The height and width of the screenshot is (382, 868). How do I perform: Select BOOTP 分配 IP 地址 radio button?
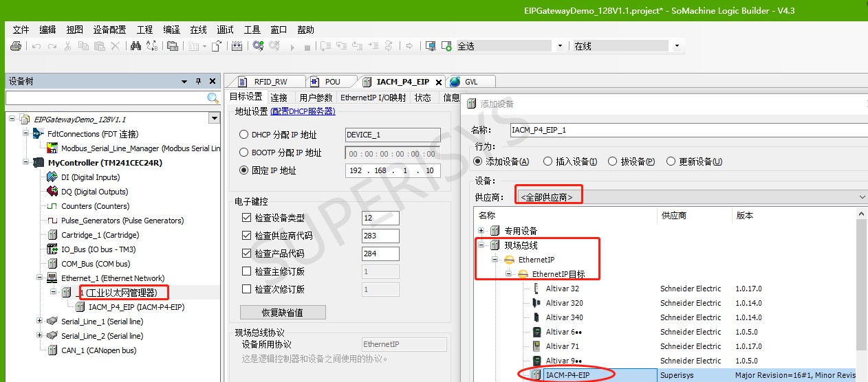tap(243, 153)
